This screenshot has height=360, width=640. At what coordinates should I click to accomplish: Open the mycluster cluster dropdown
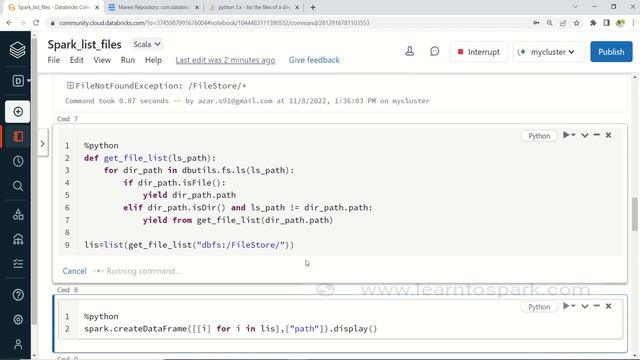point(548,52)
